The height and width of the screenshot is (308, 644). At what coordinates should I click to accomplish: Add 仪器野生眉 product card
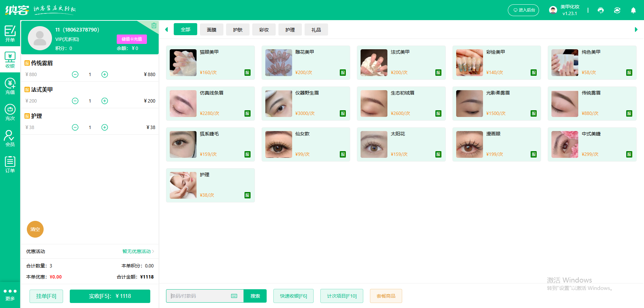click(306, 104)
